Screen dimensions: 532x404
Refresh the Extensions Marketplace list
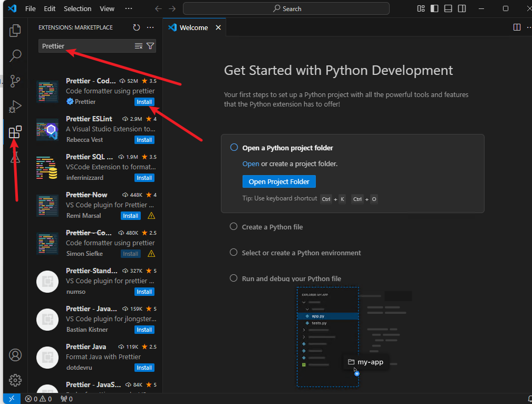coord(137,27)
